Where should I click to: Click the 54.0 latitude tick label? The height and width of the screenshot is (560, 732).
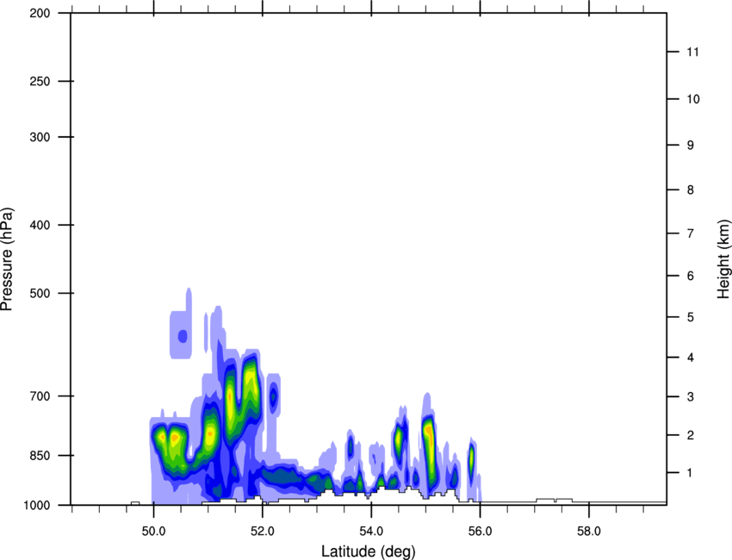[x=371, y=532]
